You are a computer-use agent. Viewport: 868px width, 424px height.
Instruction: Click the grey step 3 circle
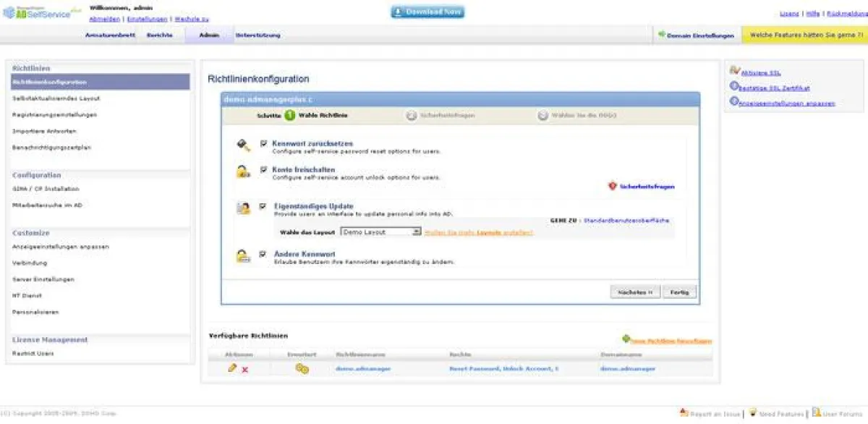click(542, 115)
